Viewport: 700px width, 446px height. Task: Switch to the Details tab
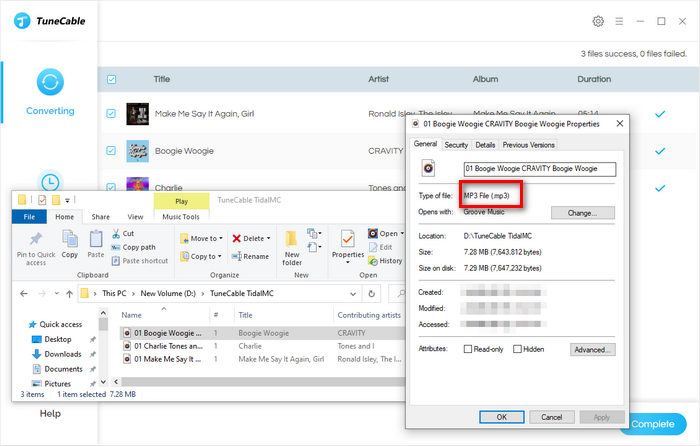[485, 145]
